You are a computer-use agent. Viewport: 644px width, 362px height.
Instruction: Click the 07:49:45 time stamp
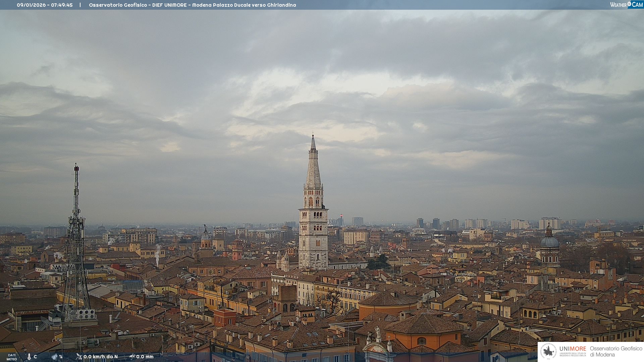pyautogui.click(x=62, y=5)
